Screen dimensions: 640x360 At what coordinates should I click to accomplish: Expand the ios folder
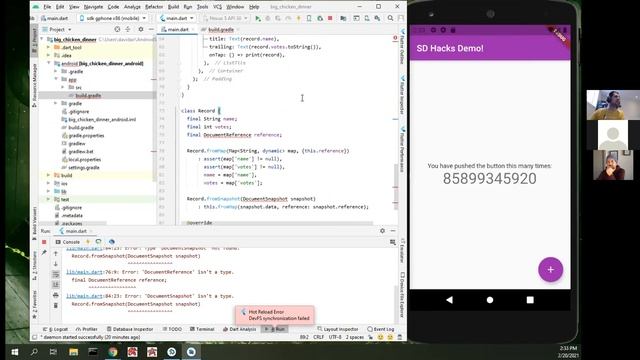[48, 184]
